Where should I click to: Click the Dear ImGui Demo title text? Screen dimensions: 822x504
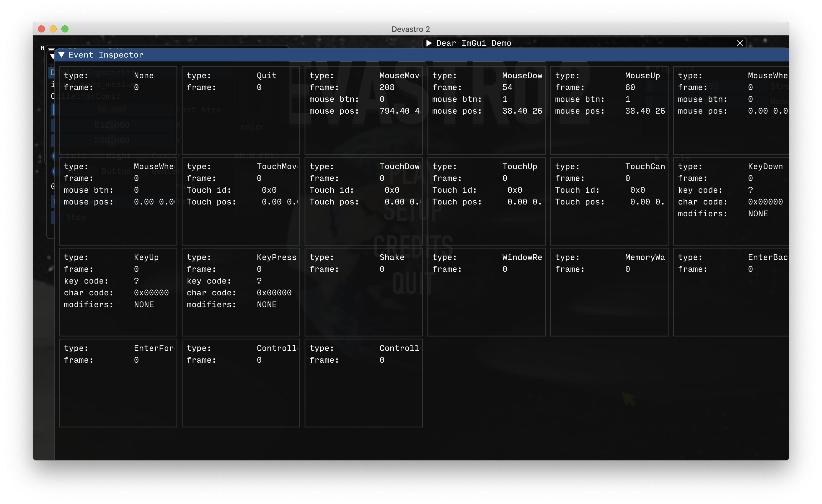[x=474, y=43]
